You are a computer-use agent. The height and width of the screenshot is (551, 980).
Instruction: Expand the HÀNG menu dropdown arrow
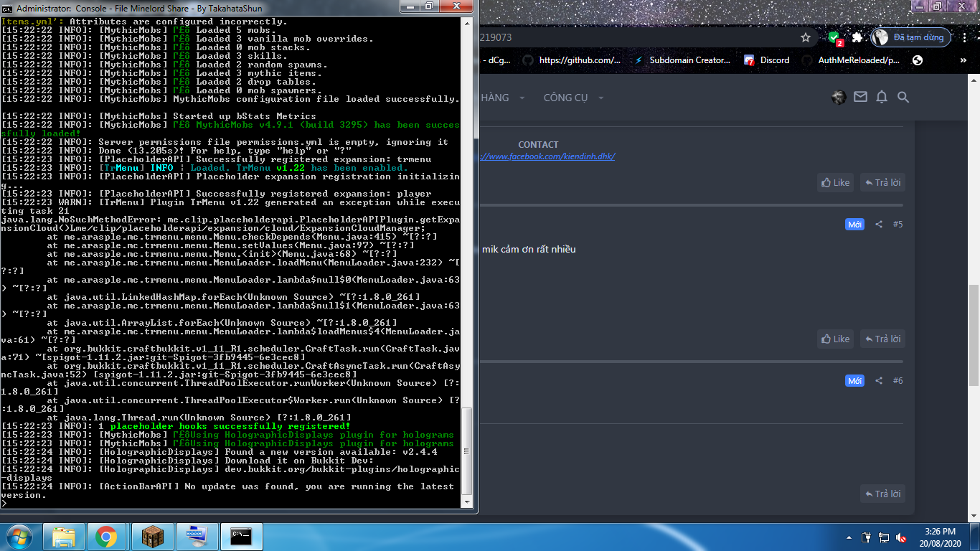click(522, 98)
